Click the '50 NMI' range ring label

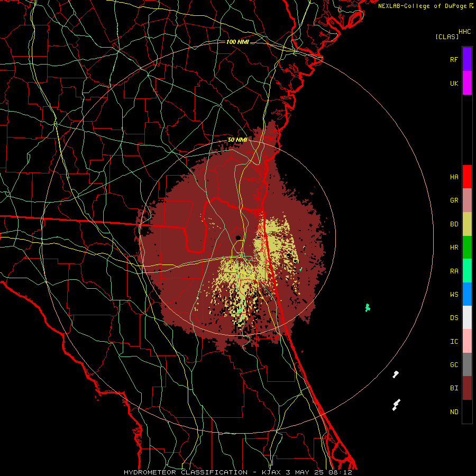coord(237,140)
